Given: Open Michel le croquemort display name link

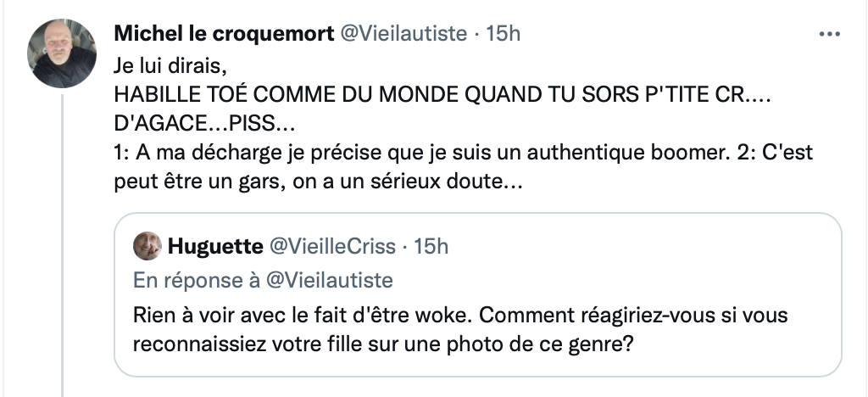Looking at the screenshot, I should click(x=223, y=34).
